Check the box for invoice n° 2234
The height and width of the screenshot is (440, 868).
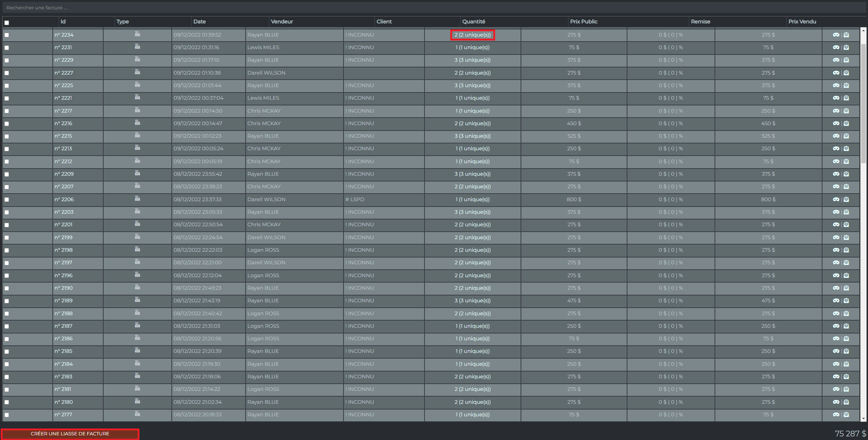click(x=6, y=35)
